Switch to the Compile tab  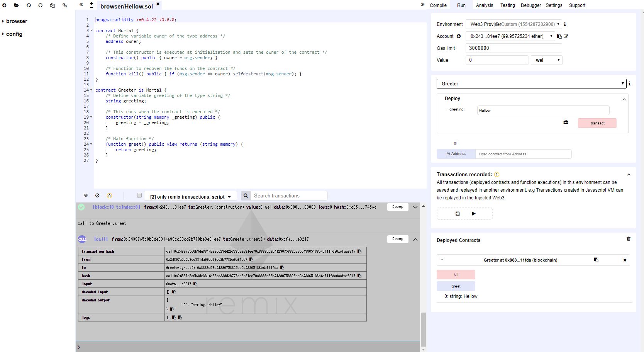click(438, 5)
